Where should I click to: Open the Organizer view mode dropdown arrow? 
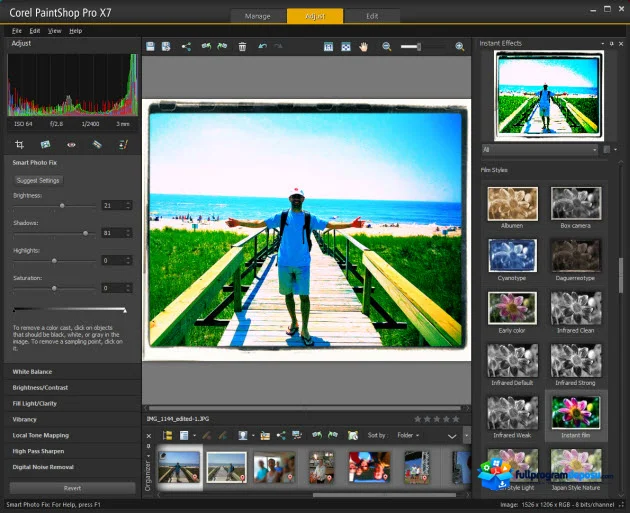pyautogui.click(x=194, y=435)
